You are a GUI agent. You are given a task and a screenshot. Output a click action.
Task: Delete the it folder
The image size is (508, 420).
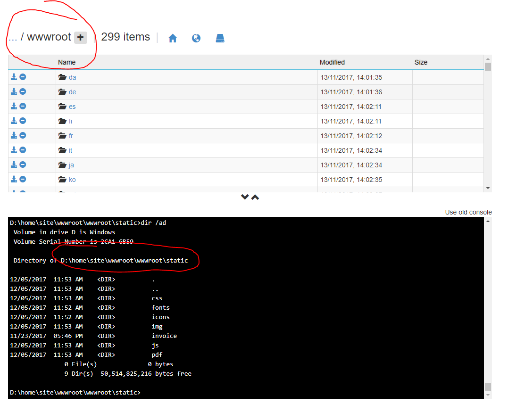(x=23, y=150)
